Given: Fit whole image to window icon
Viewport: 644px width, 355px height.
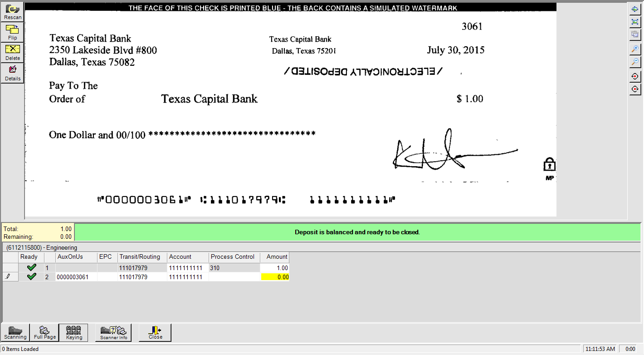Looking at the screenshot, I should coord(635,22).
